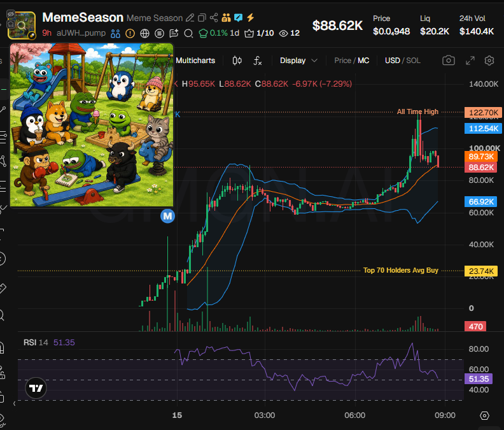Click the 24h Vol $140.4K value
504x430 pixels.
(477, 31)
